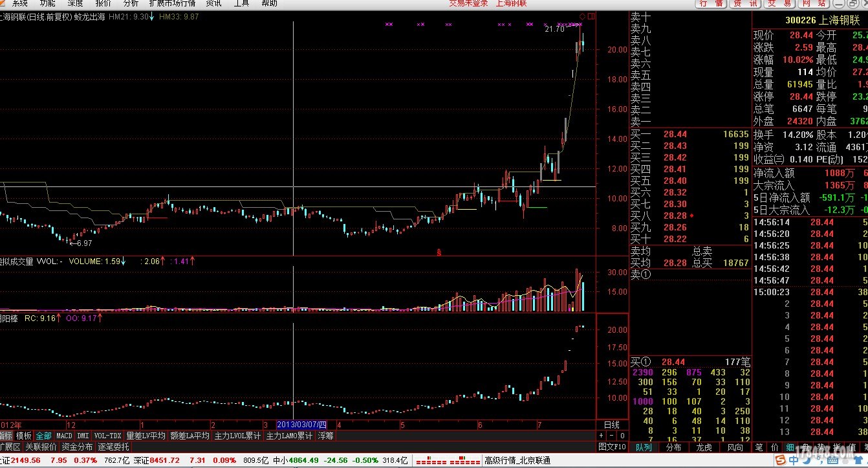Open the 扩展市场行情 menu
This screenshot has width=868, height=468.
[x=172, y=3]
